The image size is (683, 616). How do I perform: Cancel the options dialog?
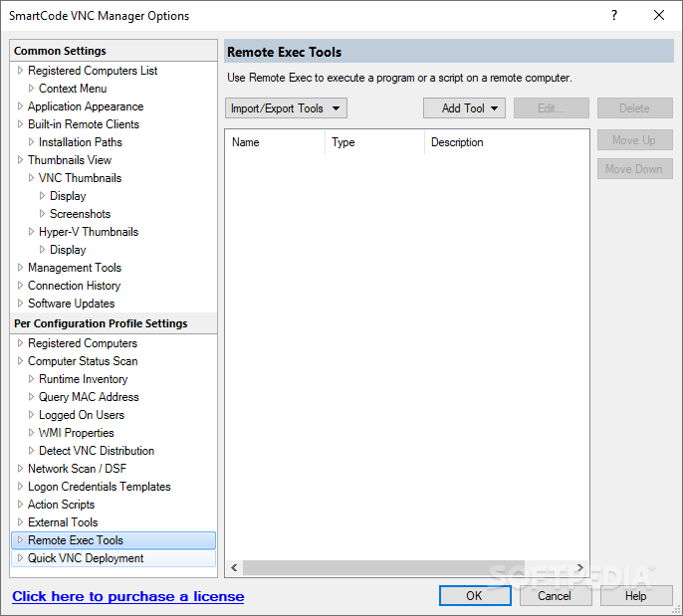coord(555,595)
